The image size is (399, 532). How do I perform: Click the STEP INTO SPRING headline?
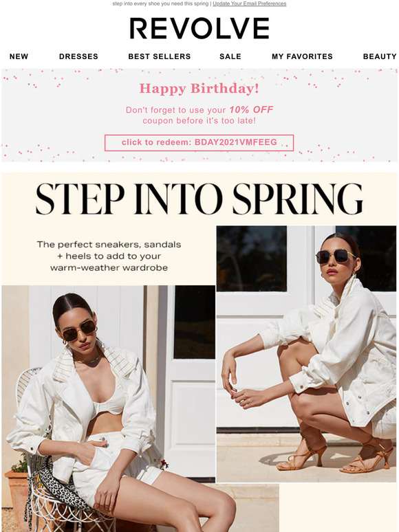(x=199, y=199)
